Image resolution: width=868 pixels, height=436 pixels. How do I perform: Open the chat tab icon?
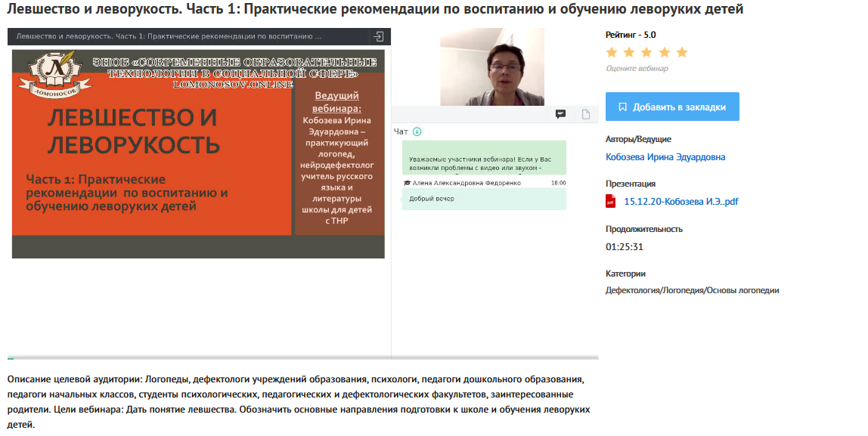(x=560, y=114)
